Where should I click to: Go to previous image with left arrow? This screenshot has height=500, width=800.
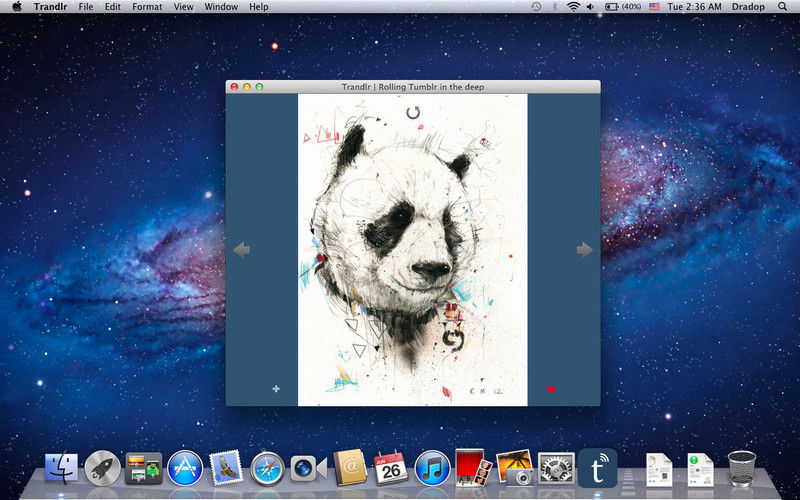(241, 250)
